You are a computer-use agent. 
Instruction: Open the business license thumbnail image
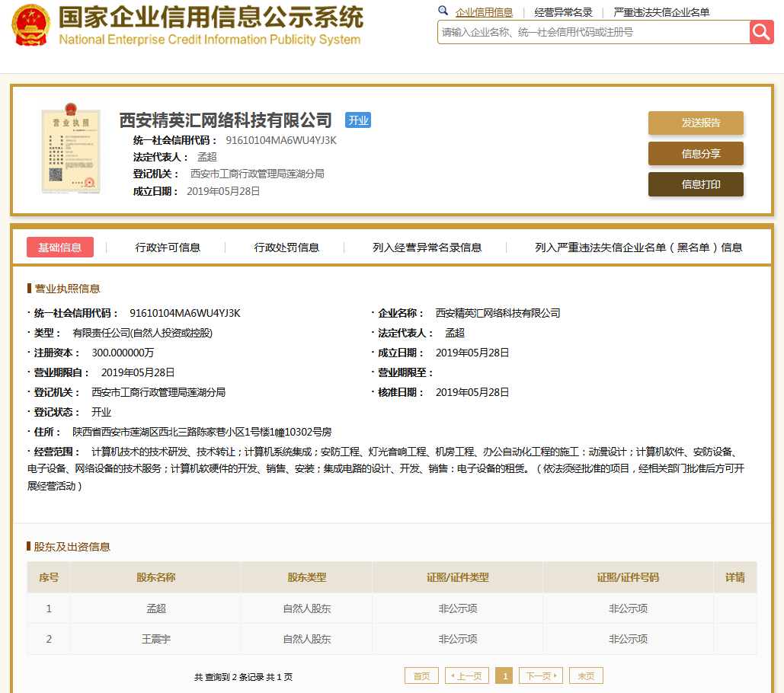tap(70, 151)
